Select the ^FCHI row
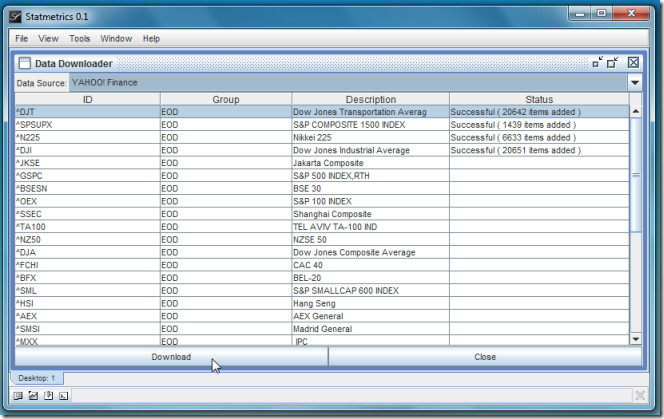664x419 pixels. [x=322, y=265]
